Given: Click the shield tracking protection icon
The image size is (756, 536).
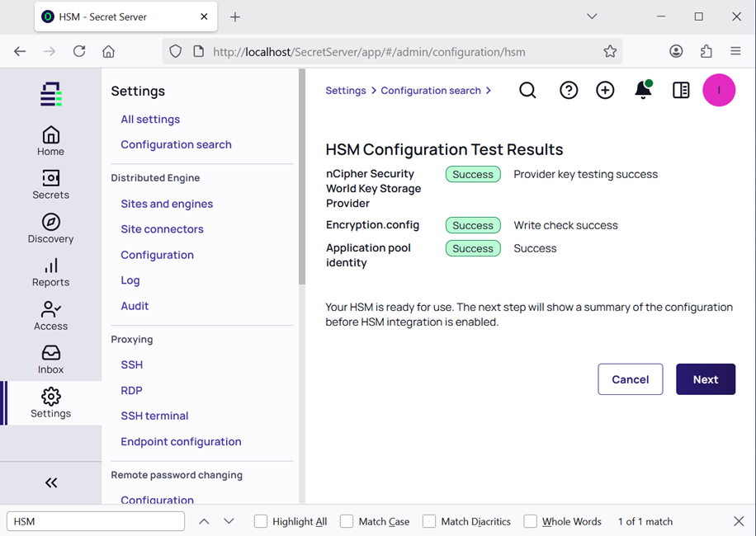Looking at the screenshot, I should point(176,51).
